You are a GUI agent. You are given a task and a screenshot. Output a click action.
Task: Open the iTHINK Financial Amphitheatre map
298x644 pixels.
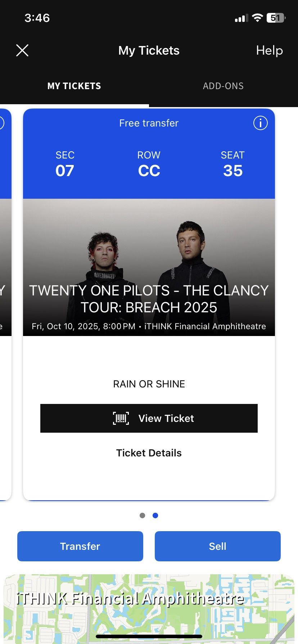pyautogui.click(x=149, y=607)
